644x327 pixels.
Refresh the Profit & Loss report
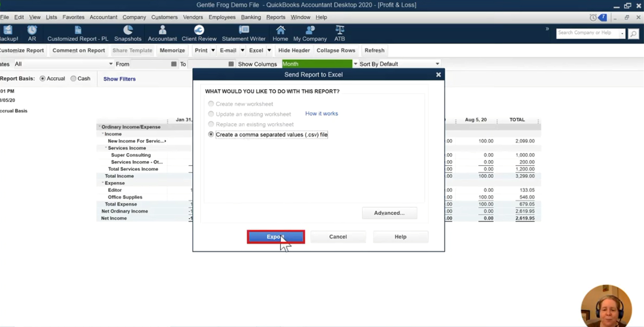(x=374, y=51)
